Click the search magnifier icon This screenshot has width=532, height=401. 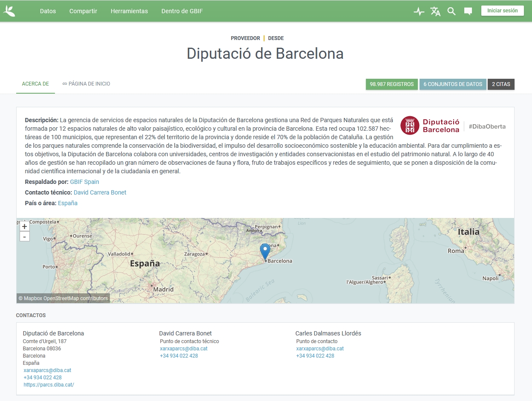[451, 11]
